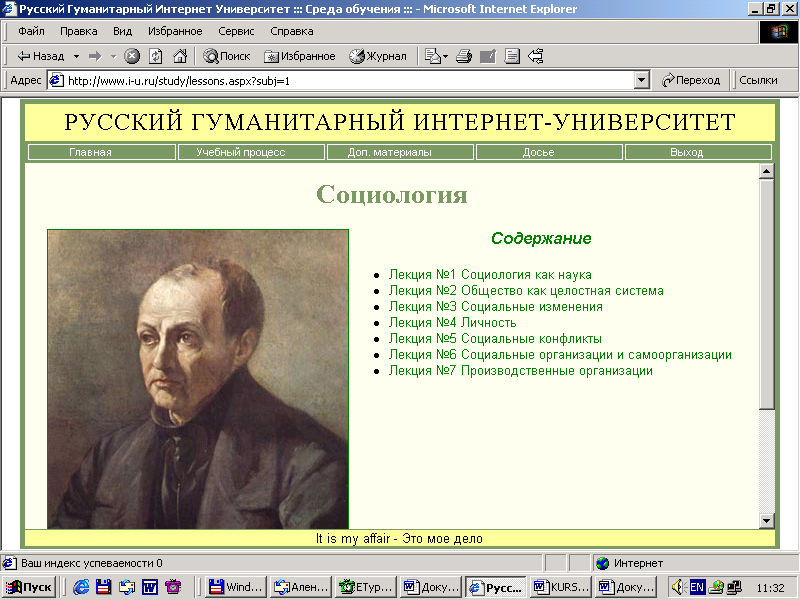Click the 'It is my affair - Это мое дело' footer
Viewport: 800px width, 600px height.
[x=399, y=538]
